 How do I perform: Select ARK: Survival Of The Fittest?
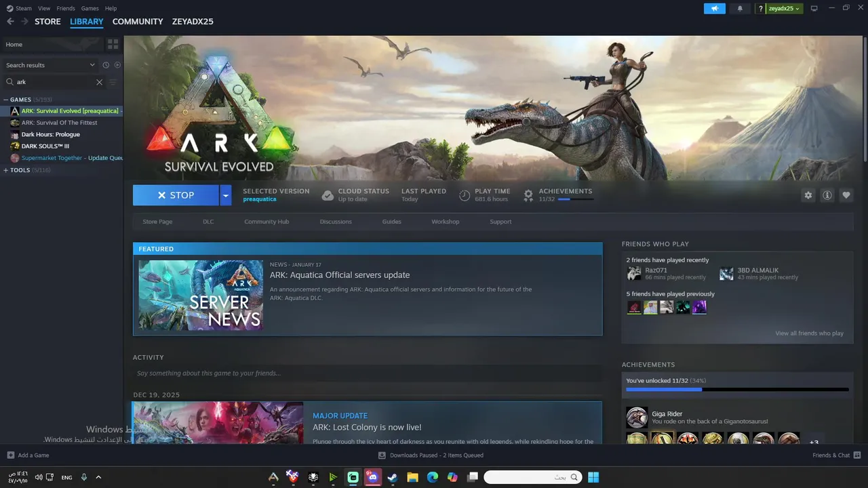[x=59, y=123]
